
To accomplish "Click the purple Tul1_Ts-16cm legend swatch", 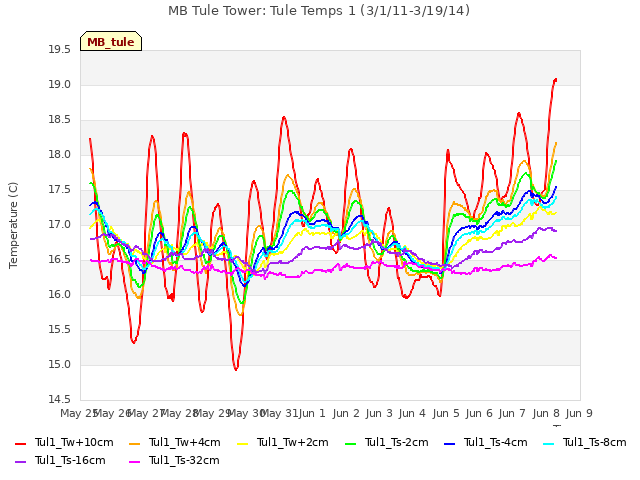I will [x=20, y=462].
